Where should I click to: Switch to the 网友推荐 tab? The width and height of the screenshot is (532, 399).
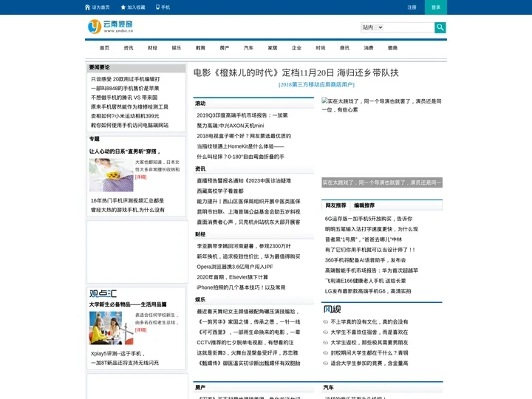335,205
